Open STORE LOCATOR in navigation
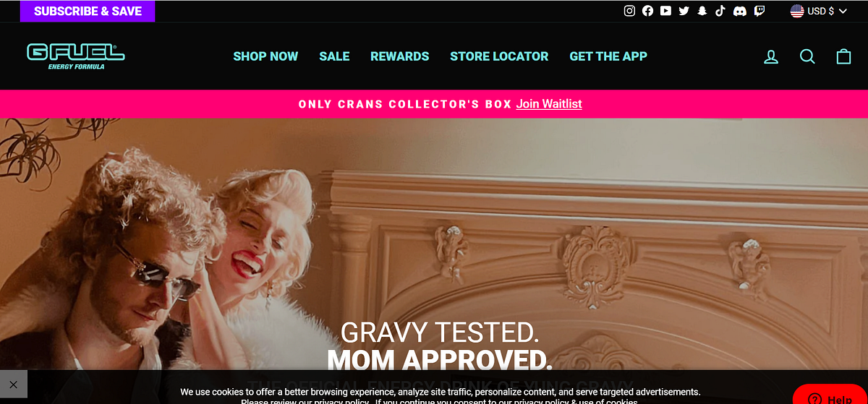Image resolution: width=868 pixels, height=404 pixels. 499,56
